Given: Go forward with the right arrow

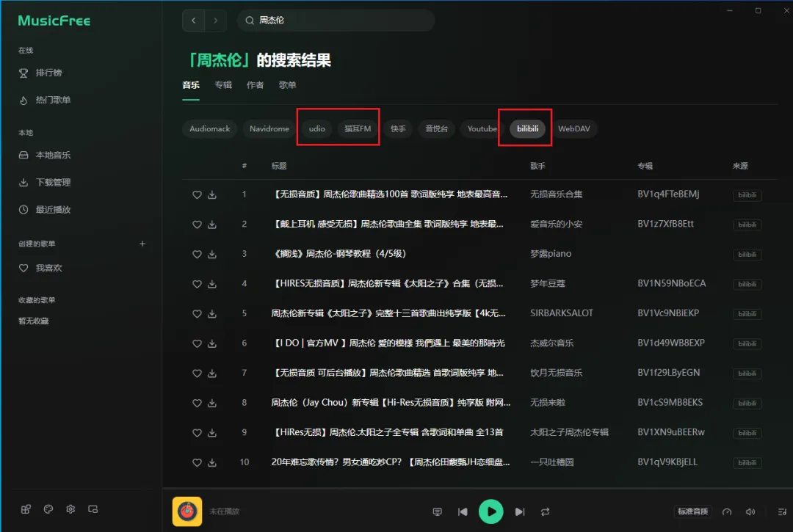Looking at the screenshot, I should click(x=215, y=21).
